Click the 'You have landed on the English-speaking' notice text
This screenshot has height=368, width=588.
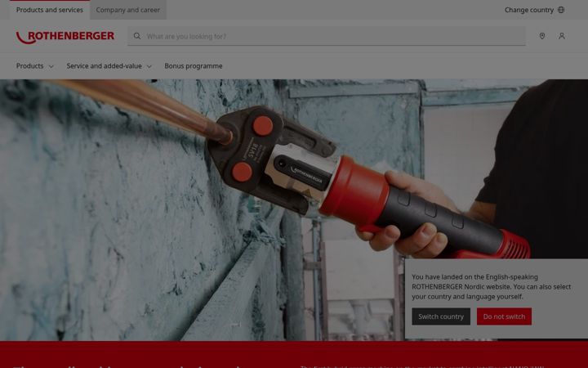(x=492, y=286)
